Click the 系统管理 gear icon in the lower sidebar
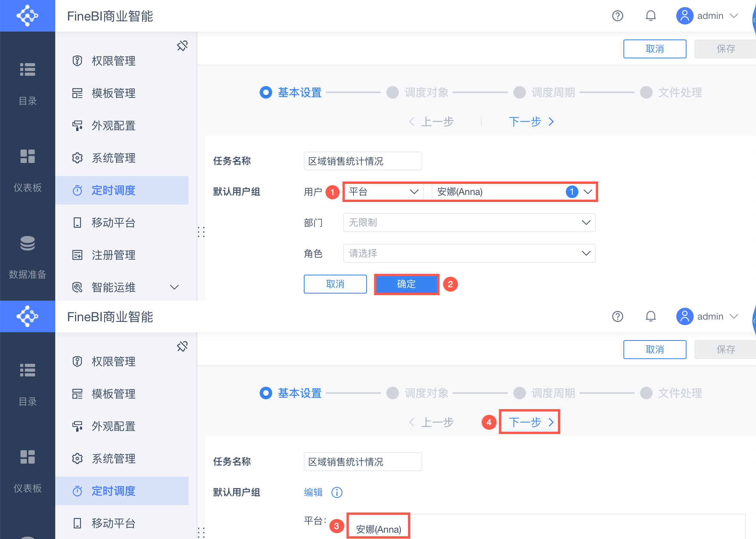The width and height of the screenshot is (756, 539). pyautogui.click(x=77, y=459)
